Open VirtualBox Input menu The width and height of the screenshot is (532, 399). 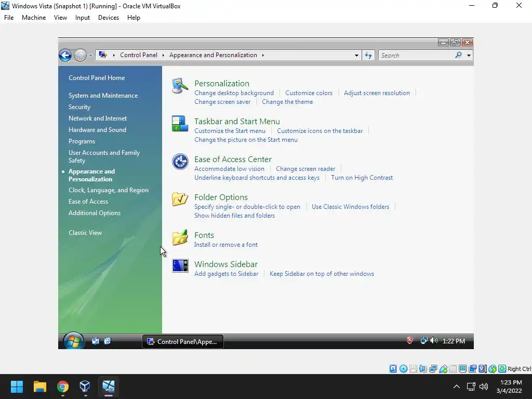pyautogui.click(x=83, y=18)
